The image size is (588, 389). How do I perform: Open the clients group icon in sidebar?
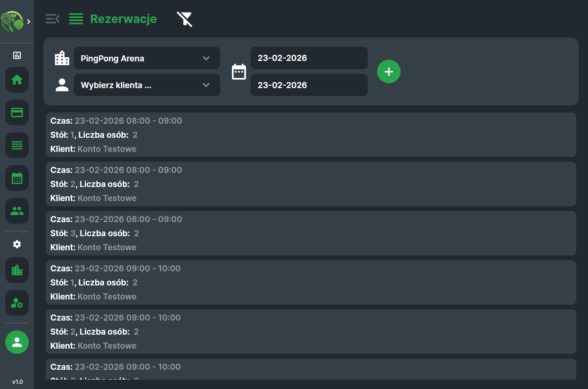(17, 211)
